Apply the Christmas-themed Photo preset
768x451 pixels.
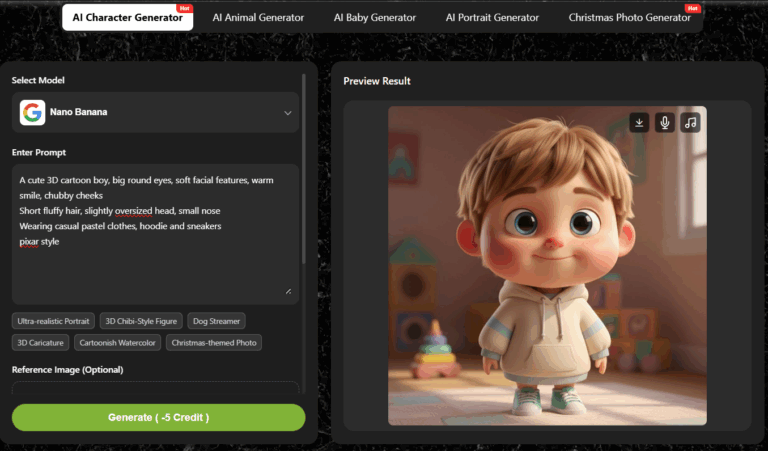coord(214,343)
